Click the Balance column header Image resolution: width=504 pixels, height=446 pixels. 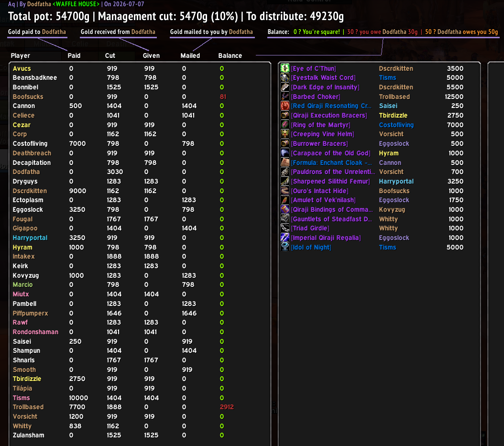tap(230, 55)
